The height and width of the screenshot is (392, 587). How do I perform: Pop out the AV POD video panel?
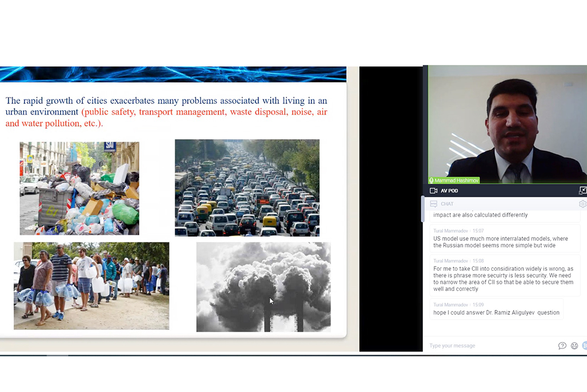(x=583, y=190)
